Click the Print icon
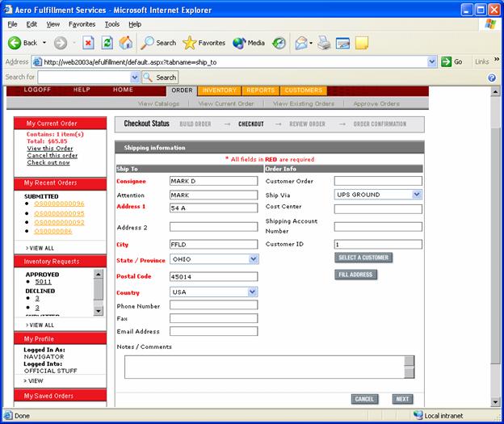The height and width of the screenshot is (424, 504). 324,43
